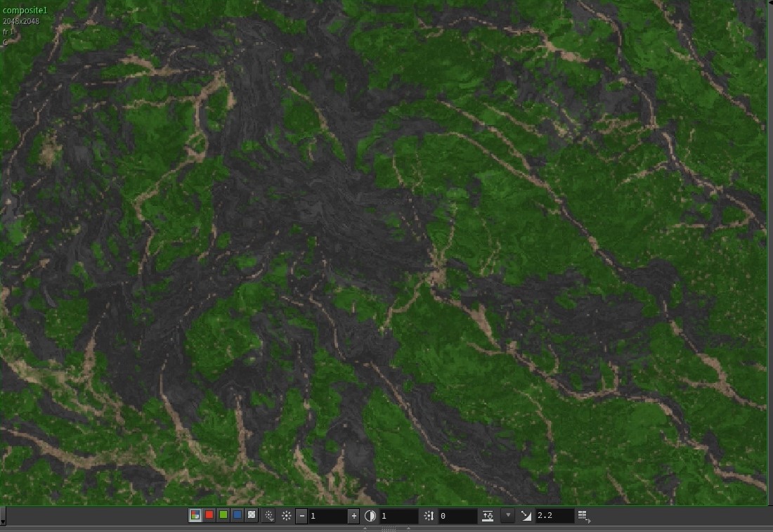This screenshot has height=532, width=773.
Task: Click the contrast half-circle icon
Action: coord(370,516)
